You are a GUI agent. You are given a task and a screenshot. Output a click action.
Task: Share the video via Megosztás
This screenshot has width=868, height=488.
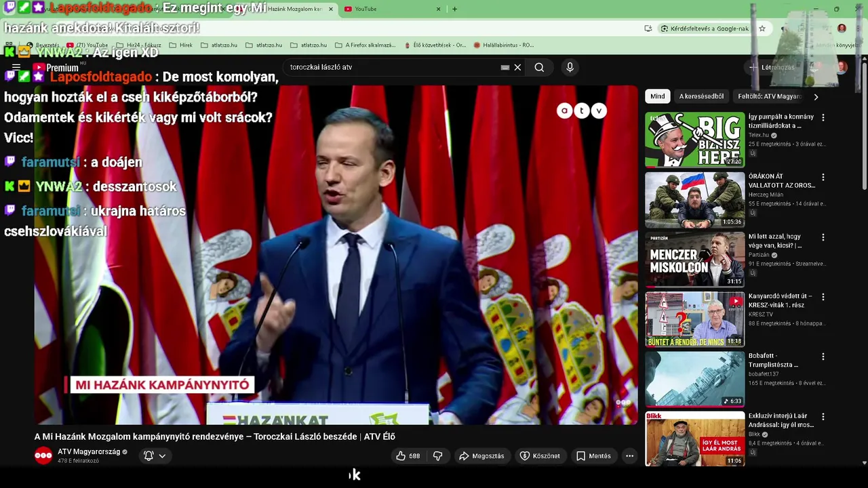[x=481, y=456]
